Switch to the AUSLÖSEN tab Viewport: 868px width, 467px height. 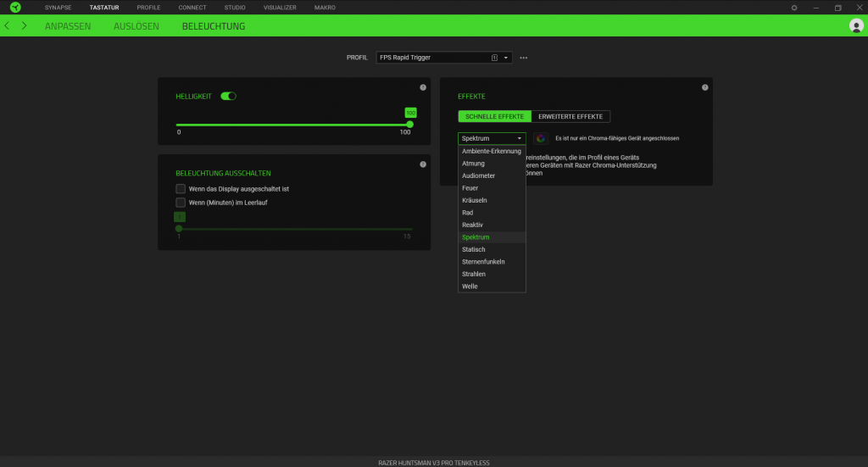point(136,26)
